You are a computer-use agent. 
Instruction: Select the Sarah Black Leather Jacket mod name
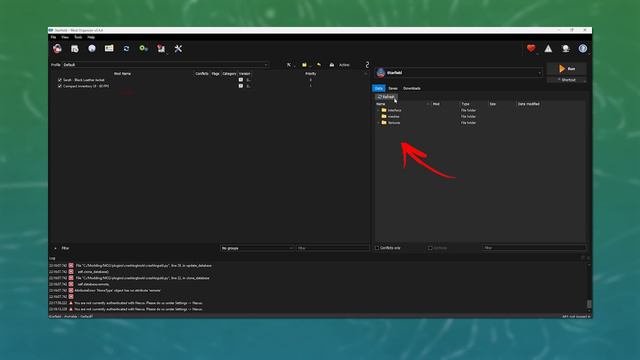tap(84, 80)
